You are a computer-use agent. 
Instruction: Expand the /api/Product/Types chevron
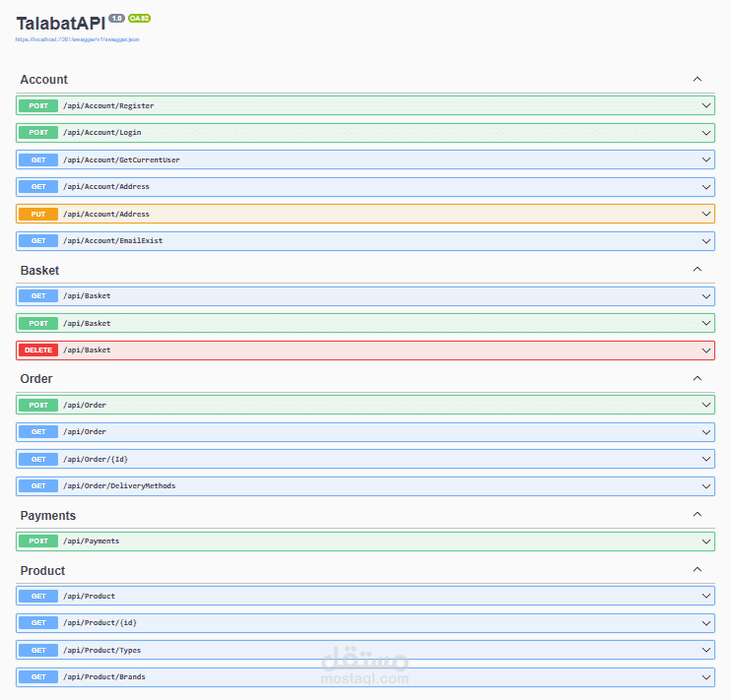click(x=706, y=650)
